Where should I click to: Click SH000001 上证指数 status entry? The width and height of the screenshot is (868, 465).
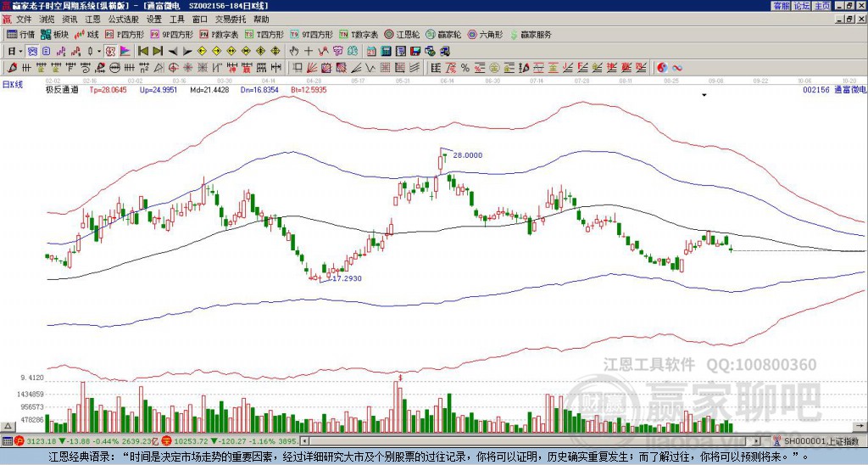point(821,441)
